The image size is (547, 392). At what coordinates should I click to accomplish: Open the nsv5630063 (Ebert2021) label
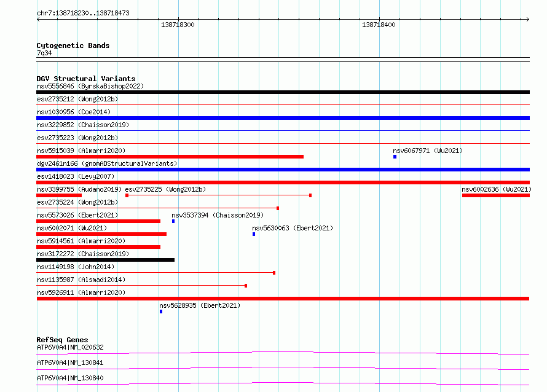293,228
